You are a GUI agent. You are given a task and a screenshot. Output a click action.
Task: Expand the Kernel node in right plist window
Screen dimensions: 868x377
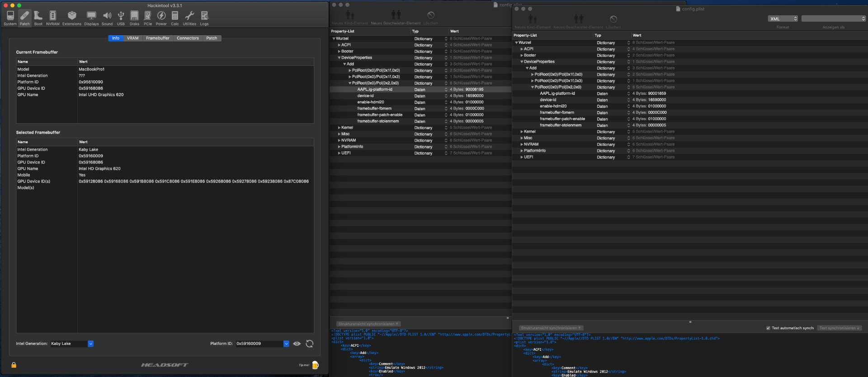[x=522, y=132]
